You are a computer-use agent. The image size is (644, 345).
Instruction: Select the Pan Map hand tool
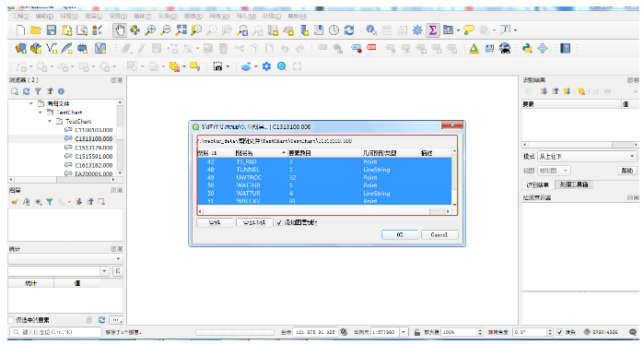[x=120, y=30]
